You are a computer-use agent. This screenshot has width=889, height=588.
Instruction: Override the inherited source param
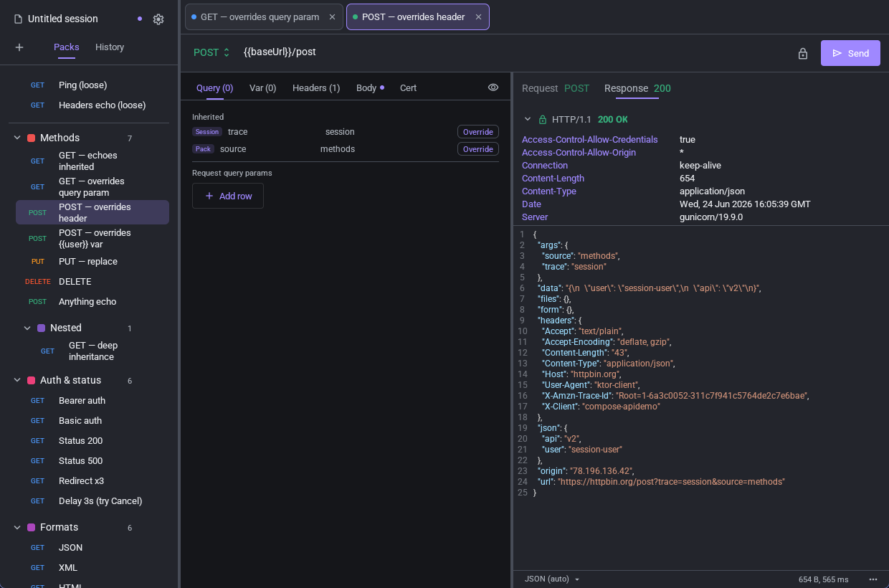478,149
